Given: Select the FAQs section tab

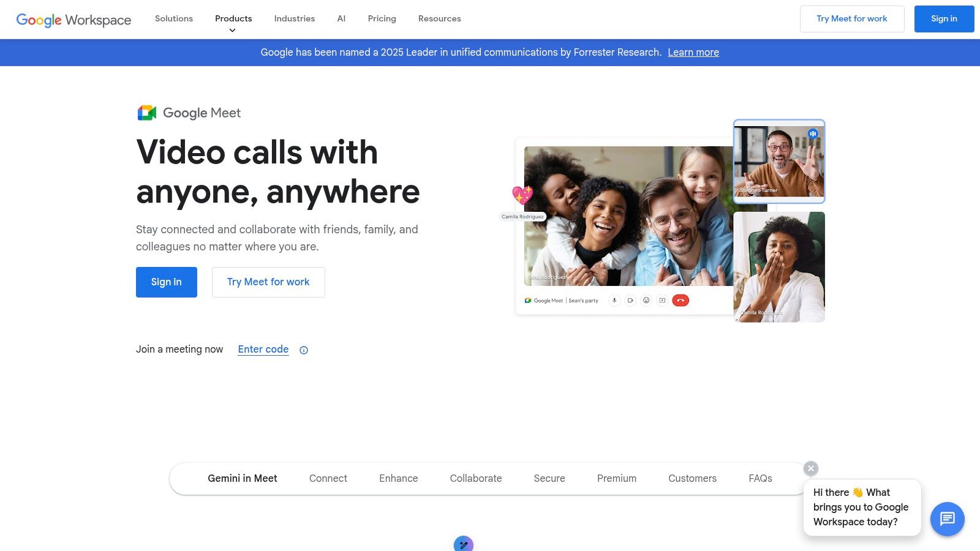Looking at the screenshot, I should tap(759, 478).
